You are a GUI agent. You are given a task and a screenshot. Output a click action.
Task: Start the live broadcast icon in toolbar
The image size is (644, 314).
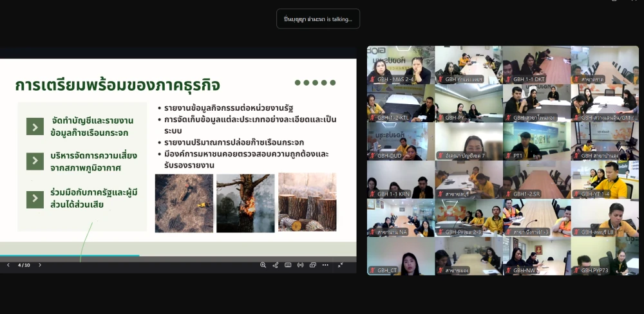coord(300,265)
